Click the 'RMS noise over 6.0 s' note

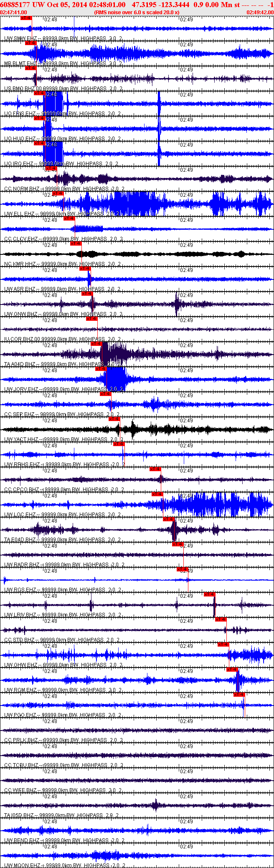tap(137, 13)
